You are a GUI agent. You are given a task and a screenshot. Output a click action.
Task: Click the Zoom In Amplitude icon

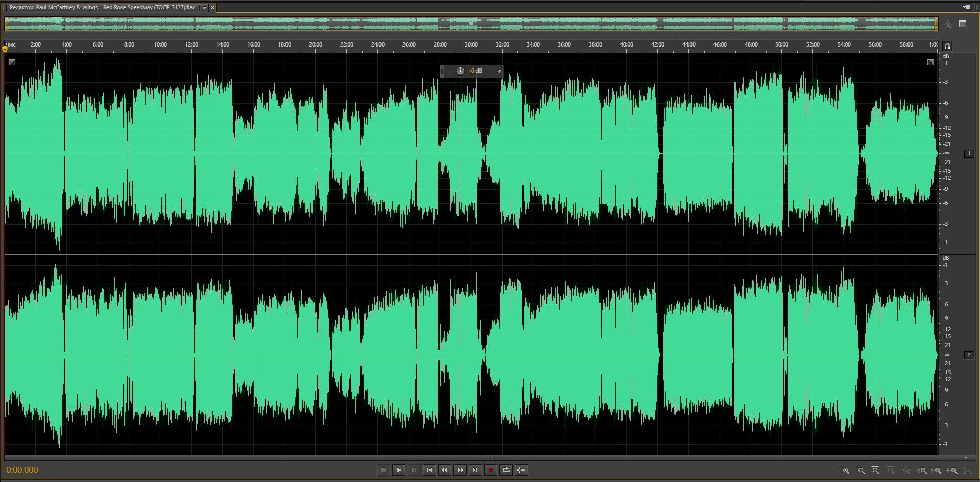tap(845, 470)
